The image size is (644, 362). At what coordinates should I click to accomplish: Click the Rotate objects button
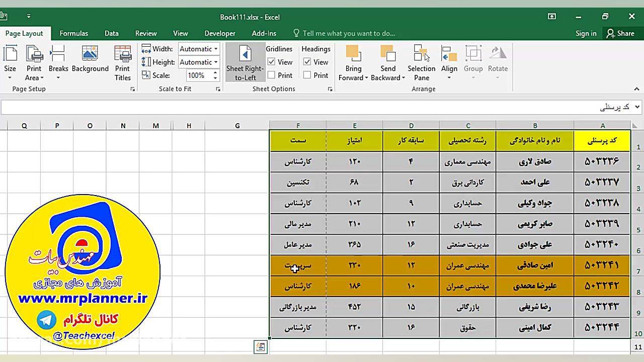[x=498, y=63]
